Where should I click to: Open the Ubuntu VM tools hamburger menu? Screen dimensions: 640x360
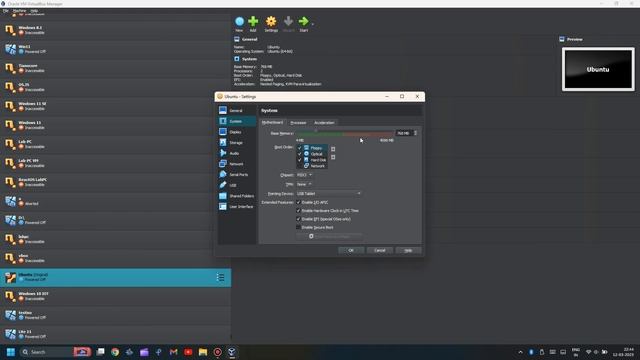(x=220, y=278)
